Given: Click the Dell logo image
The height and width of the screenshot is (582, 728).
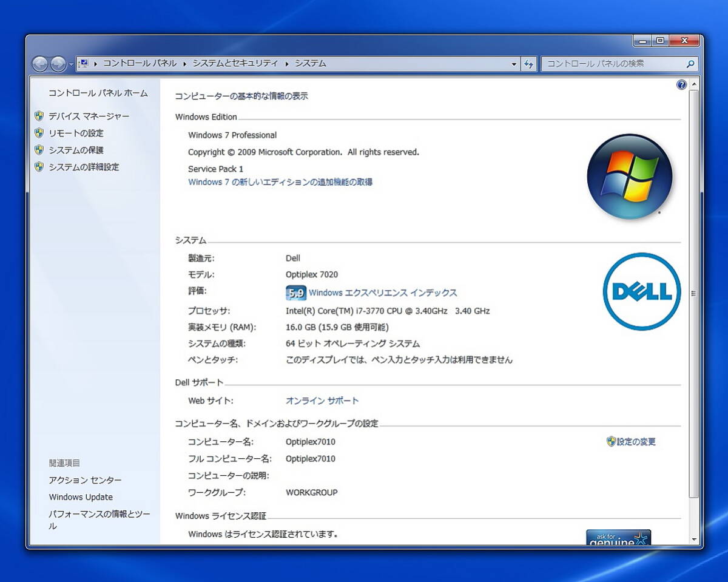Looking at the screenshot, I should [642, 291].
